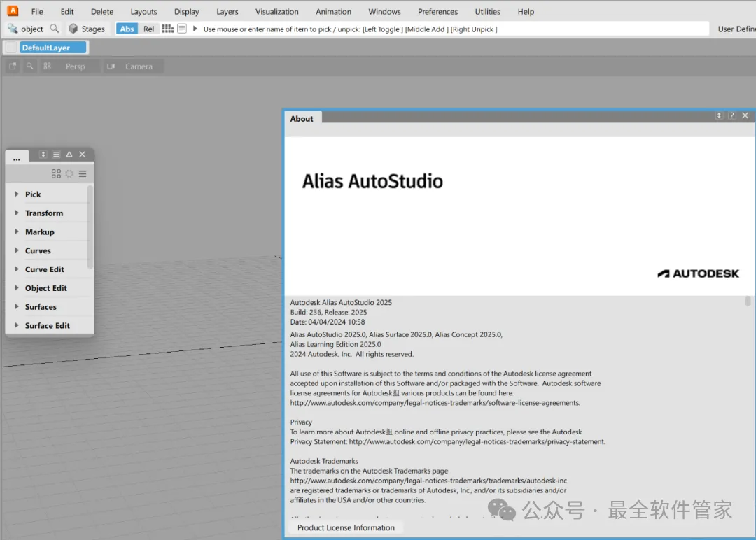The height and width of the screenshot is (540, 756).
Task: Enable Rel relative coordinate mode
Action: click(148, 29)
